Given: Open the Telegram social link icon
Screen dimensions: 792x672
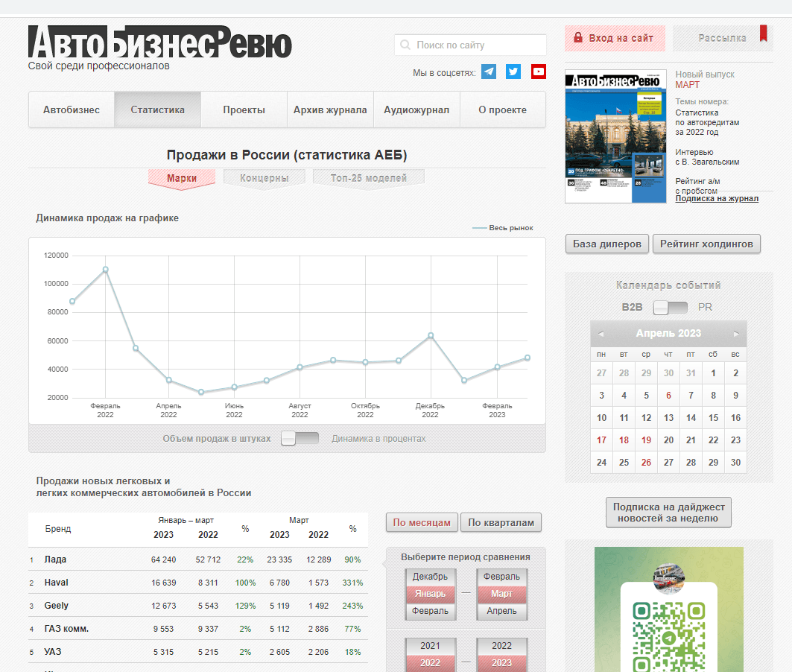Looking at the screenshot, I should [489, 72].
